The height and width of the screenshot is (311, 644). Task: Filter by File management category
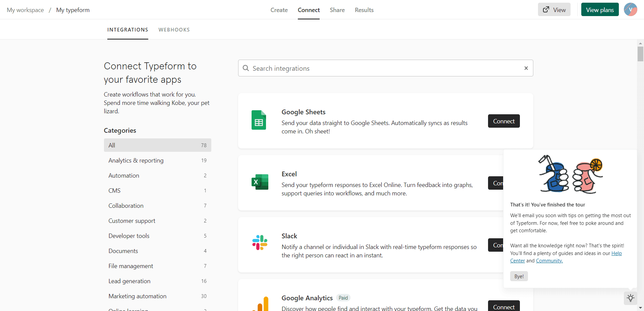point(158,266)
